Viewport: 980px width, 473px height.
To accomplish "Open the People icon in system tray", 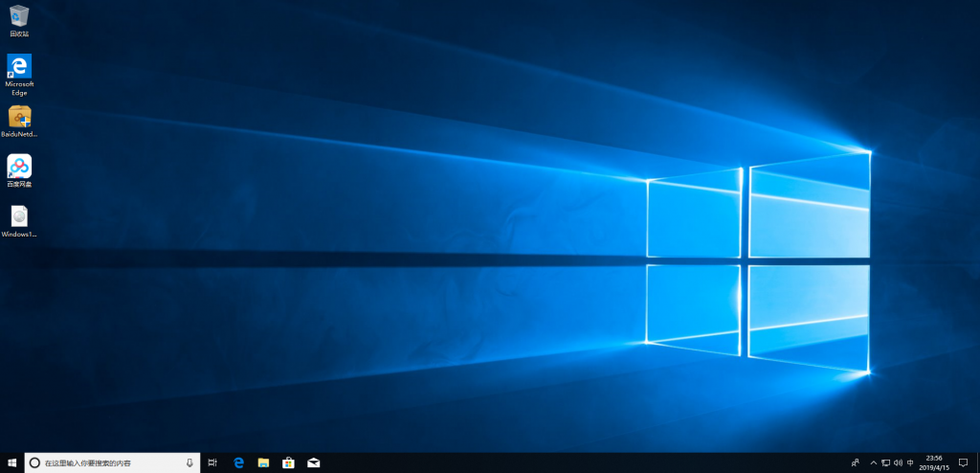I will (856, 462).
